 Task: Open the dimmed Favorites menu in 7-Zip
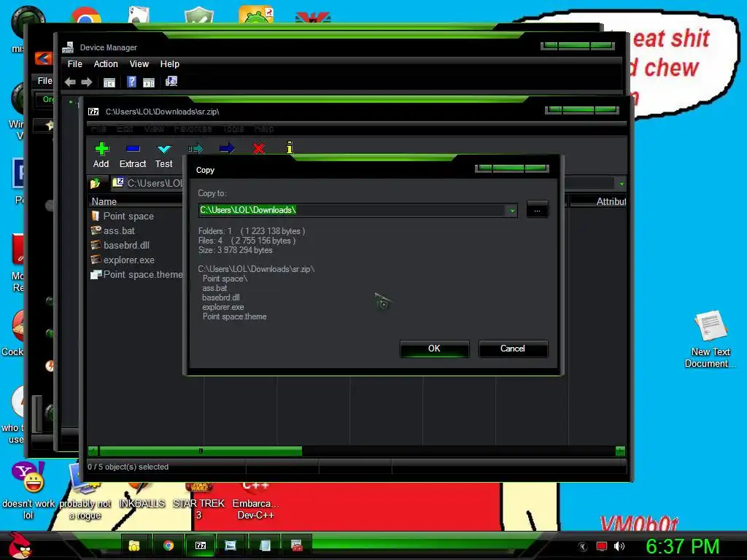pos(193,128)
